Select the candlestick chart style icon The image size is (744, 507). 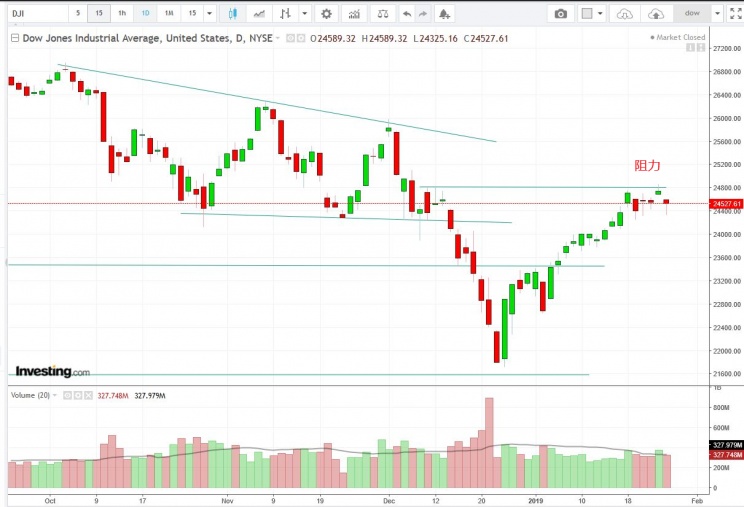pos(233,14)
